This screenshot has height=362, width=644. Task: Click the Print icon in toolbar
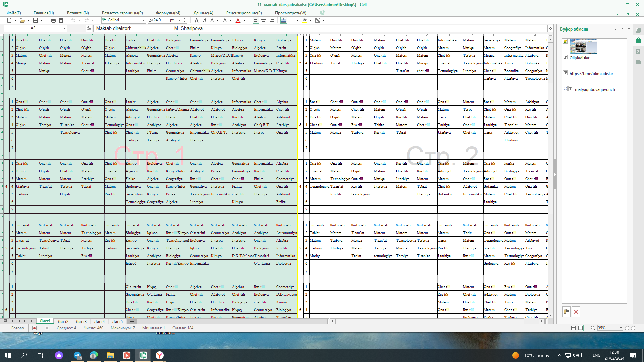point(53,20)
